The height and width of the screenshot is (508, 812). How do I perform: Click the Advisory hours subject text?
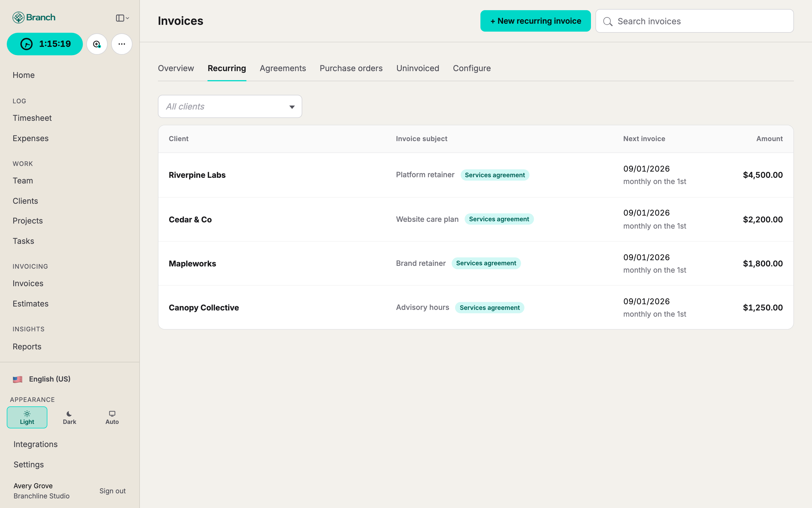[422, 307]
